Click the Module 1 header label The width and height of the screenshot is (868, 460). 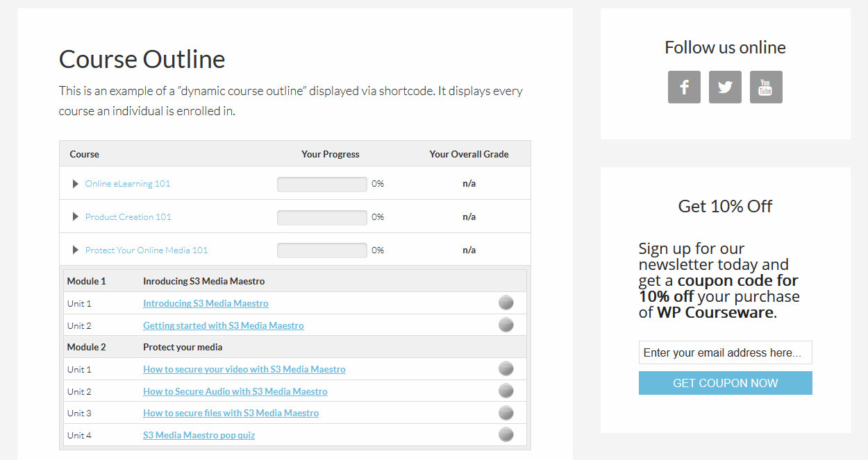click(x=87, y=281)
